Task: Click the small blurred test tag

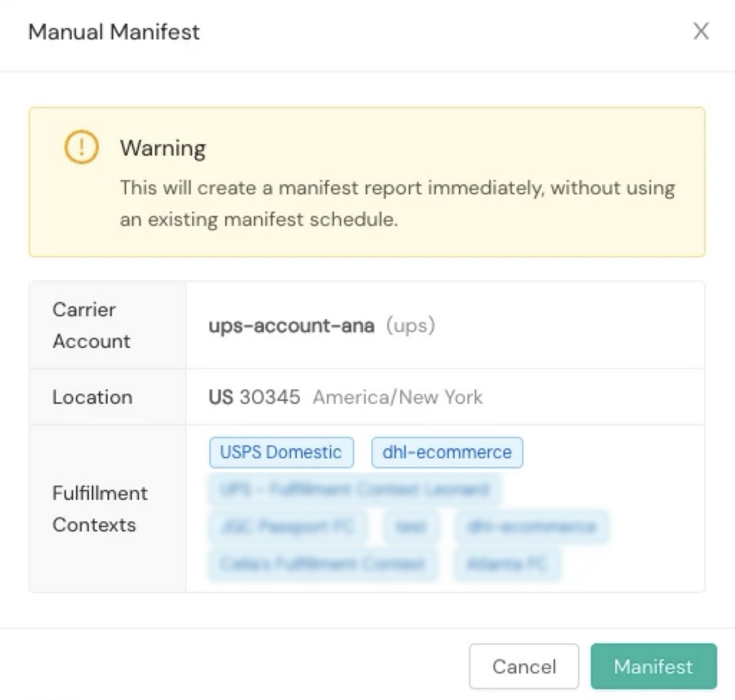Action: point(411,526)
